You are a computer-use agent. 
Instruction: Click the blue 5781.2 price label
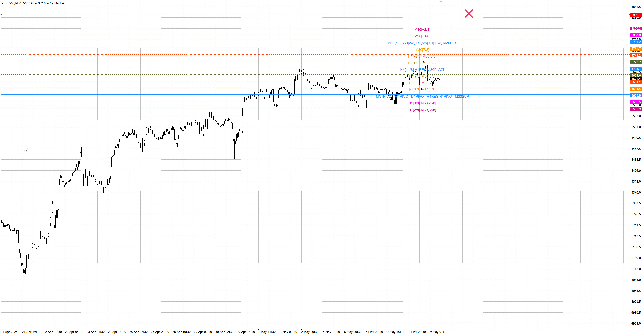click(636, 42)
